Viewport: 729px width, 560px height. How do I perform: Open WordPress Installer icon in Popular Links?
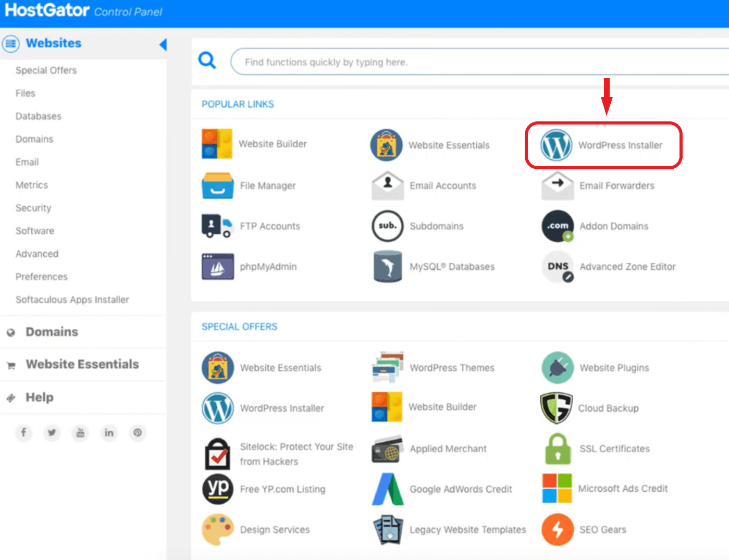pyautogui.click(x=557, y=145)
